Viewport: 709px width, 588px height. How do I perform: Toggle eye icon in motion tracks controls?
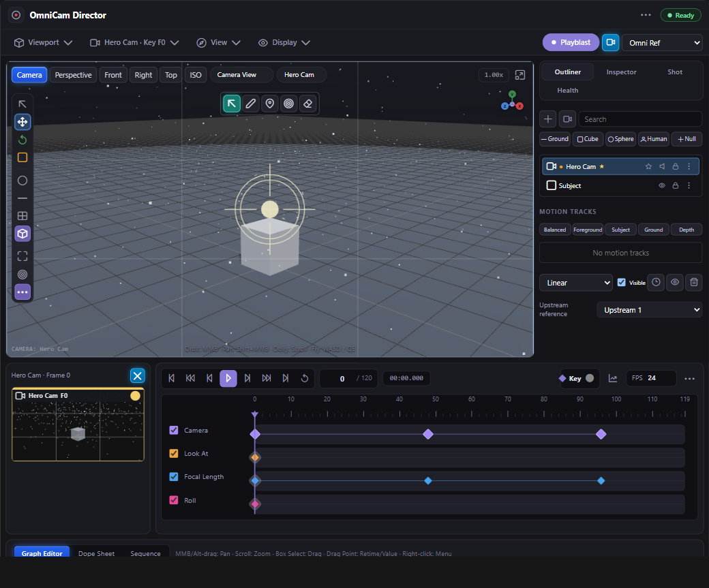[x=675, y=283]
